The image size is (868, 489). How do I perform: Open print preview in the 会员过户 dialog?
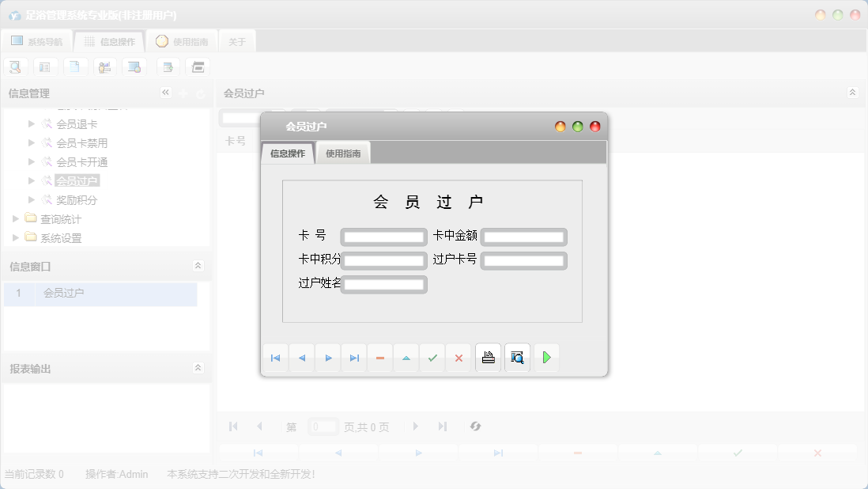coord(517,357)
